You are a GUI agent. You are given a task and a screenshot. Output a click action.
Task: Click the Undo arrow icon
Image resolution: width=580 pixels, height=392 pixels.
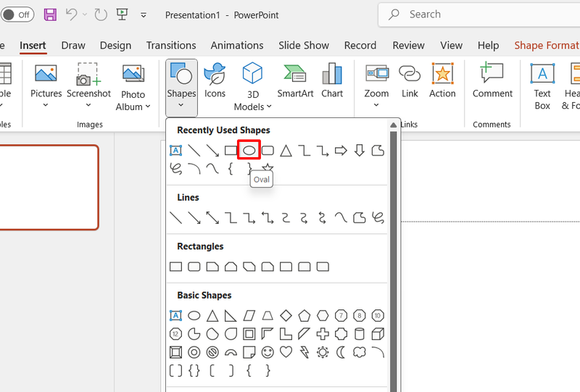pos(71,14)
